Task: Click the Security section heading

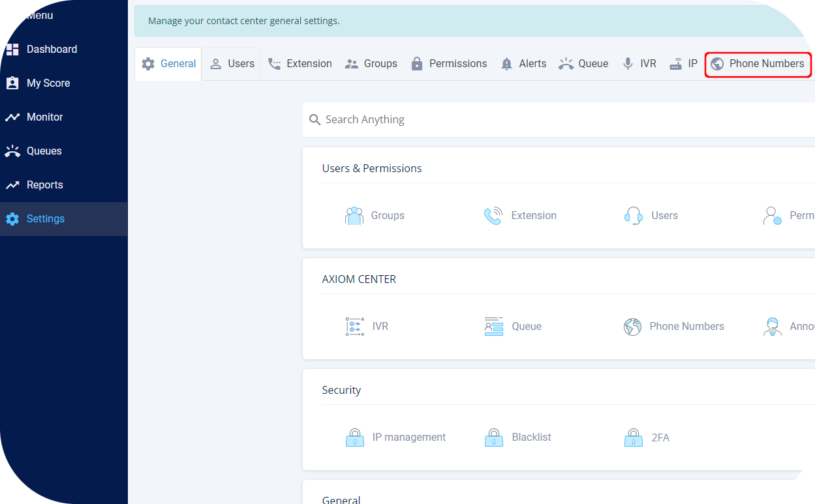Action: pos(341,390)
